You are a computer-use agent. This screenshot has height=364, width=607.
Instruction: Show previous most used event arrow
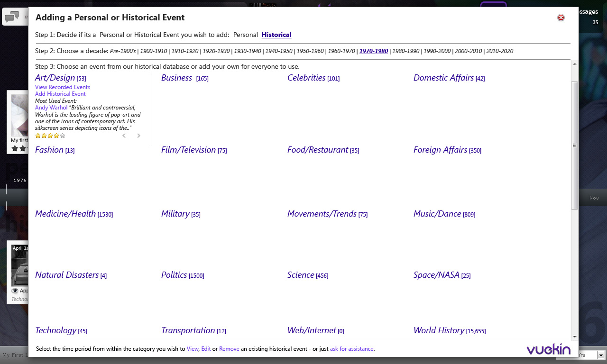point(124,136)
